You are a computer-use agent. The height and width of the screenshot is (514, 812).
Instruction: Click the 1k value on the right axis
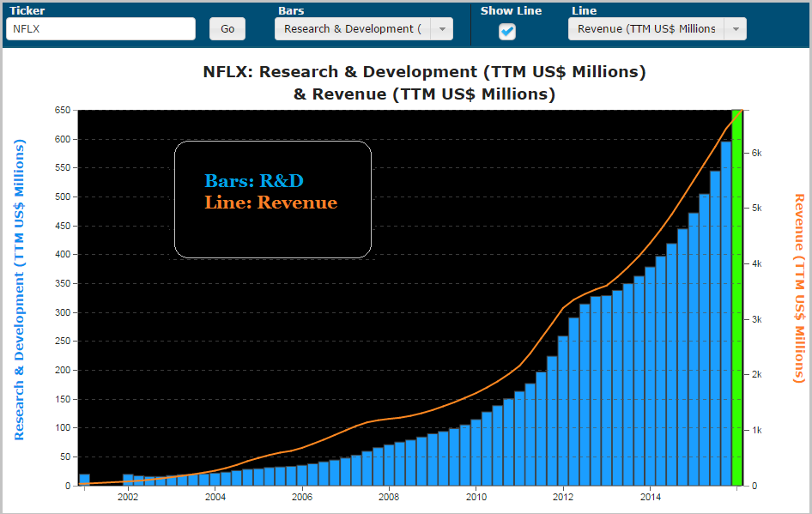coord(756,430)
